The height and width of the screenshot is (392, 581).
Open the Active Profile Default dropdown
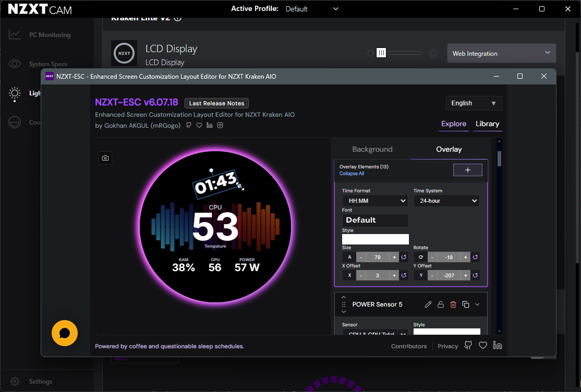click(312, 9)
